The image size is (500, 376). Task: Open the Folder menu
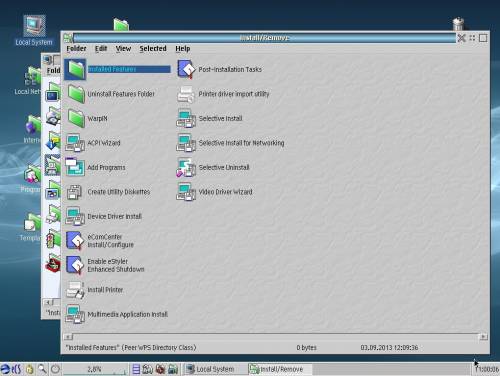[x=76, y=49]
